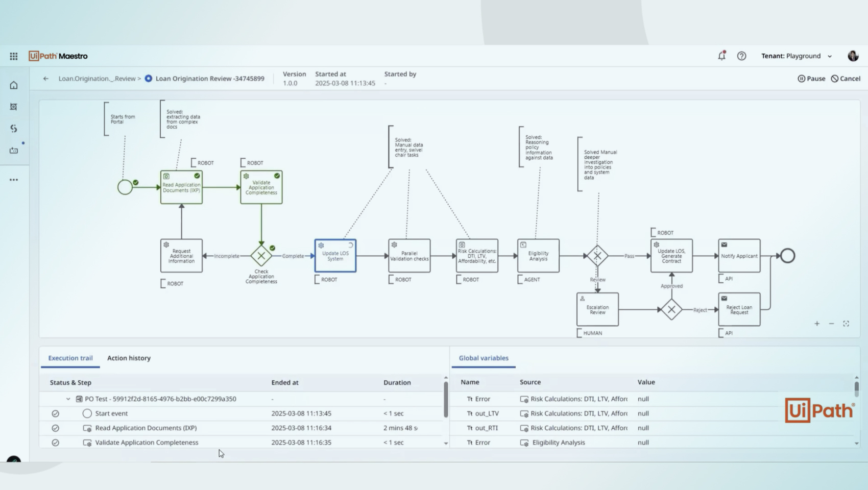Click the out_LTV variable row
Screen dimensions: 868x490
point(653,413)
